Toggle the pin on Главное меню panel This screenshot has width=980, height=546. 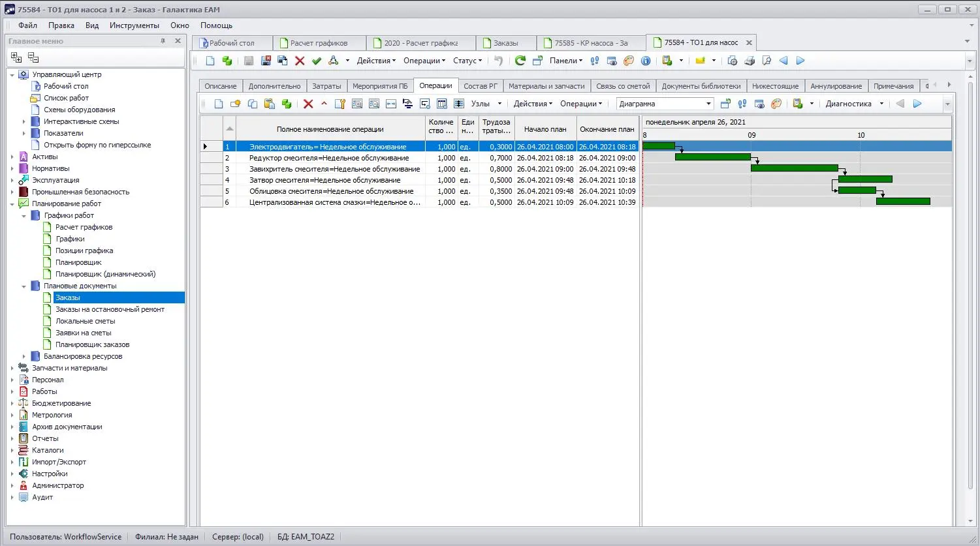[x=163, y=41]
